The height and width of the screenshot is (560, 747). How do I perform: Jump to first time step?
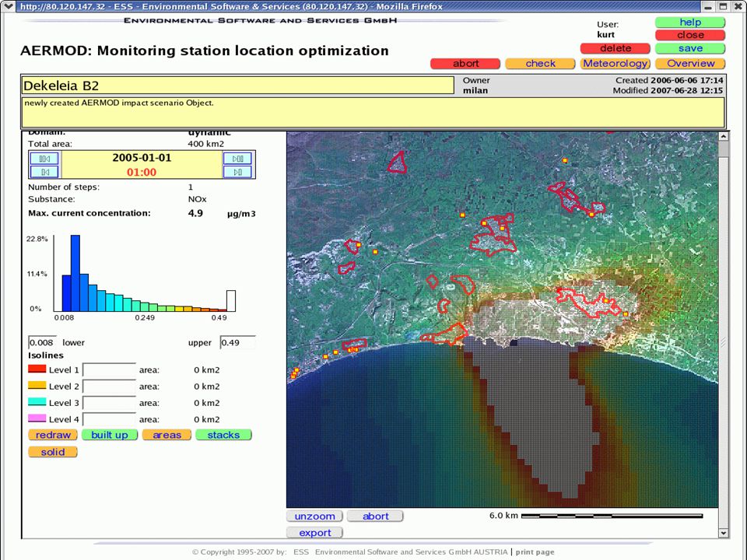click(44, 158)
